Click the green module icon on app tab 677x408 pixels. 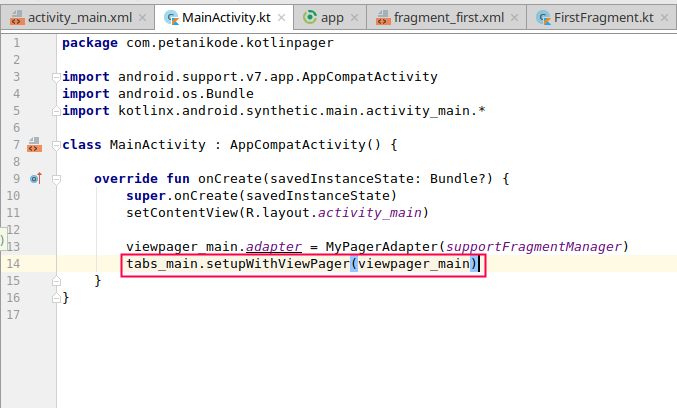(310, 17)
